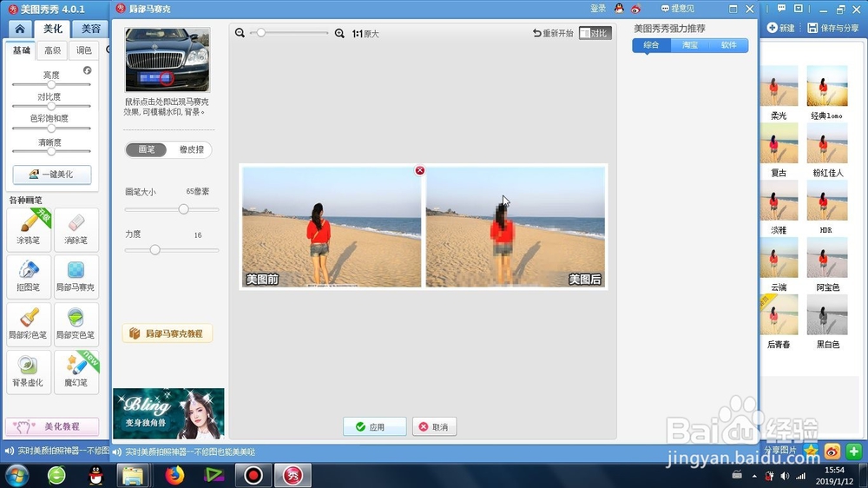Open Firefox from the taskbar

point(174,475)
